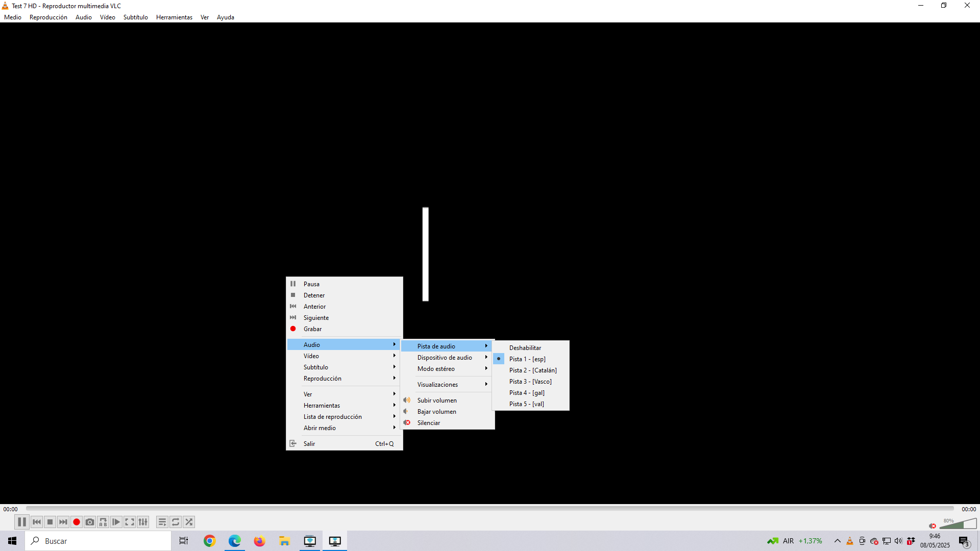Expand the Ver submenu in context menu
Viewport: 980px width, 551px height.
point(345,394)
